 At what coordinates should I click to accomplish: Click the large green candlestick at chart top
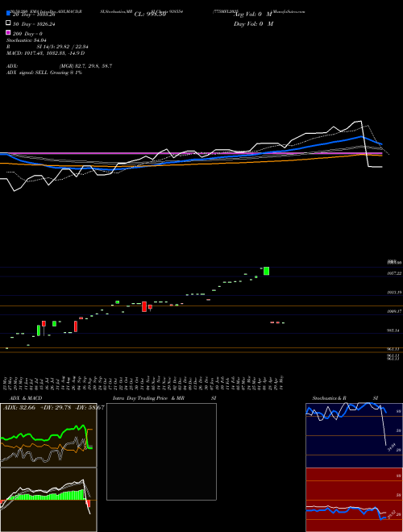[x=266, y=271]
